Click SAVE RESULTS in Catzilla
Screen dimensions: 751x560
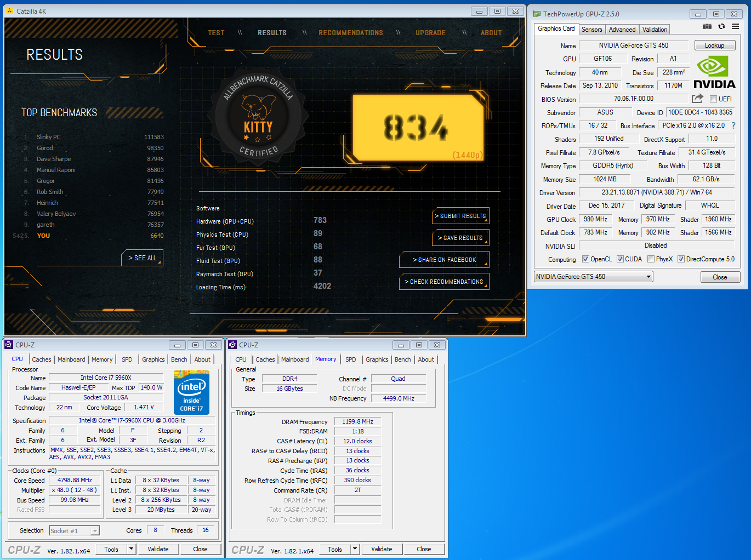click(460, 238)
